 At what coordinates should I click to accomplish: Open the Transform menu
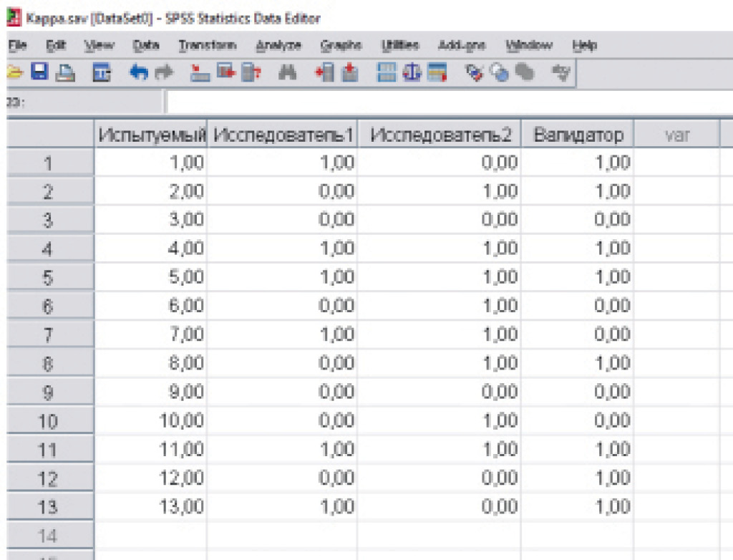click(207, 45)
